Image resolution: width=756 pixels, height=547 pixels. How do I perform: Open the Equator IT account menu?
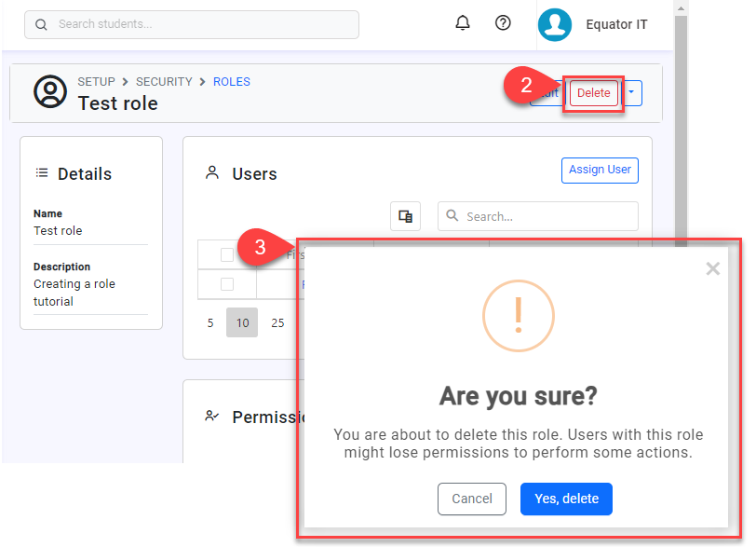click(616, 24)
